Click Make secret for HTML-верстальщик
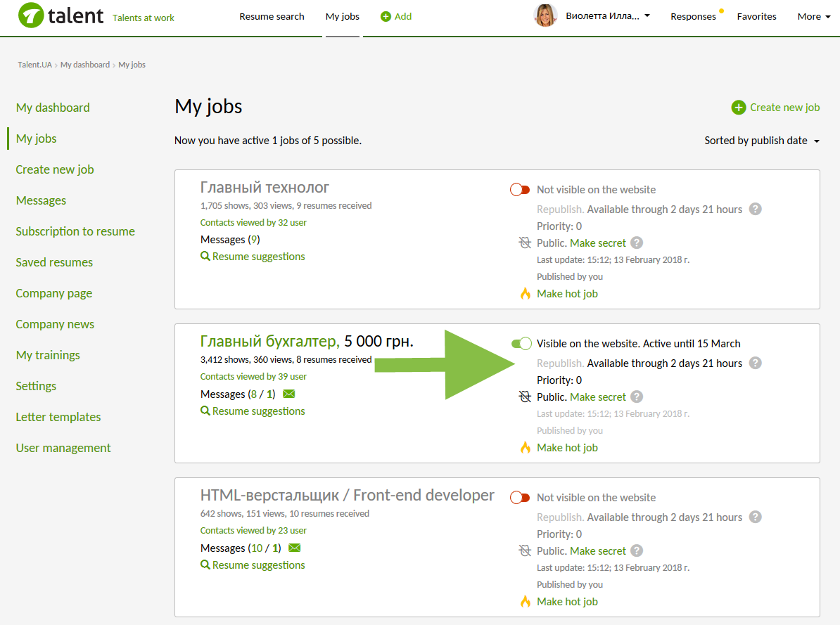The height and width of the screenshot is (625, 840). coord(598,551)
